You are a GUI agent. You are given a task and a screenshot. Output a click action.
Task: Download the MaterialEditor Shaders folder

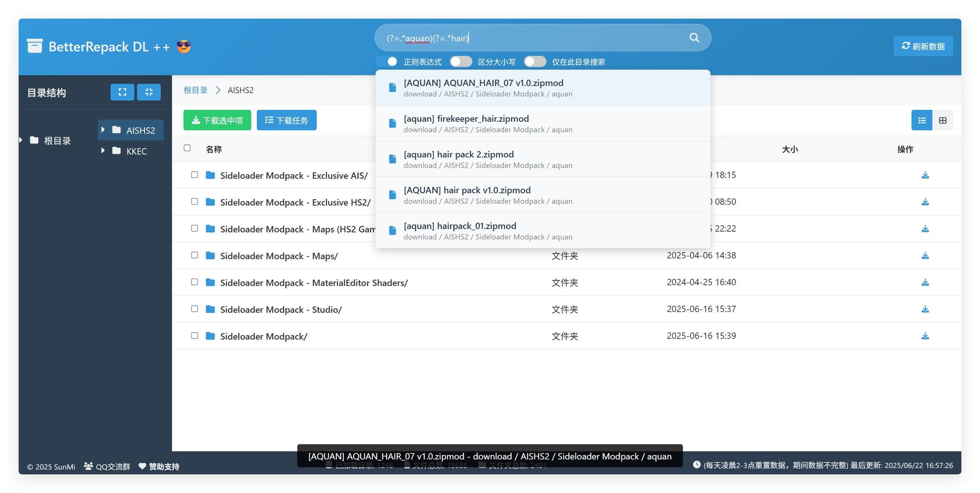coord(925,283)
